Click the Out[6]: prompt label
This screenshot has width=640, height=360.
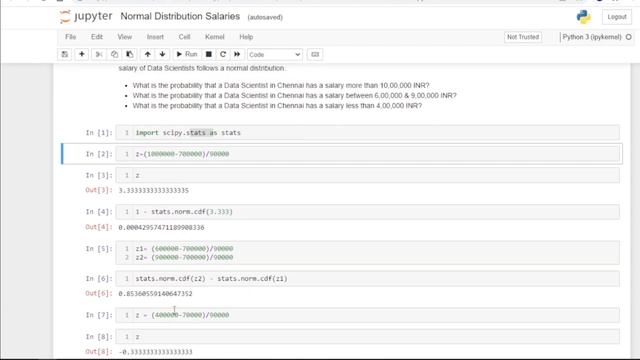[x=99, y=293]
